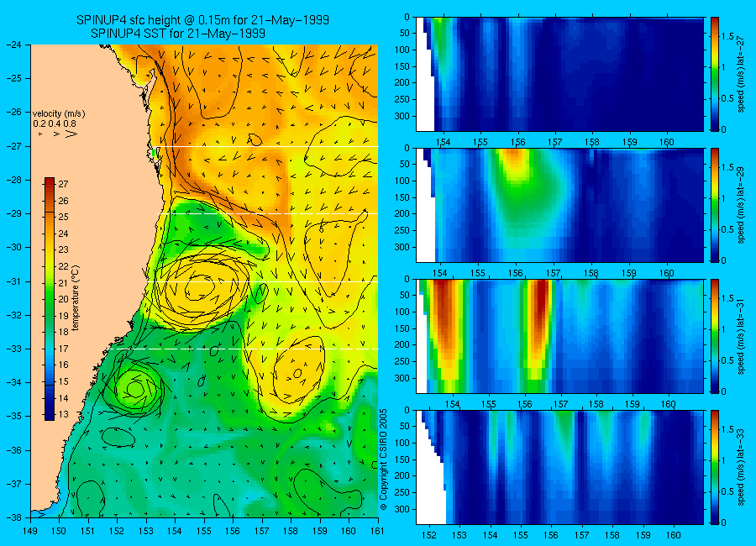Click the 0.2 value in velocity legend
The image size is (756, 546).
pyautogui.click(x=39, y=124)
